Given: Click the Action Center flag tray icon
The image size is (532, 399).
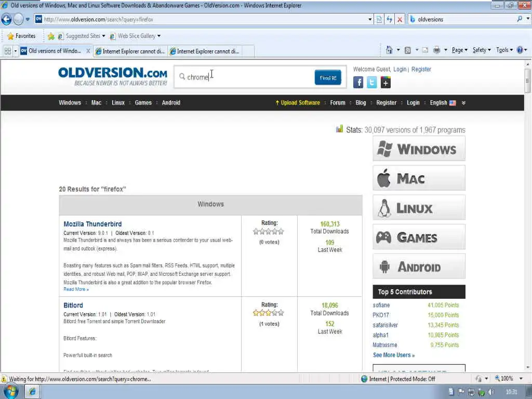Looking at the screenshot, I should click(461, 392).
